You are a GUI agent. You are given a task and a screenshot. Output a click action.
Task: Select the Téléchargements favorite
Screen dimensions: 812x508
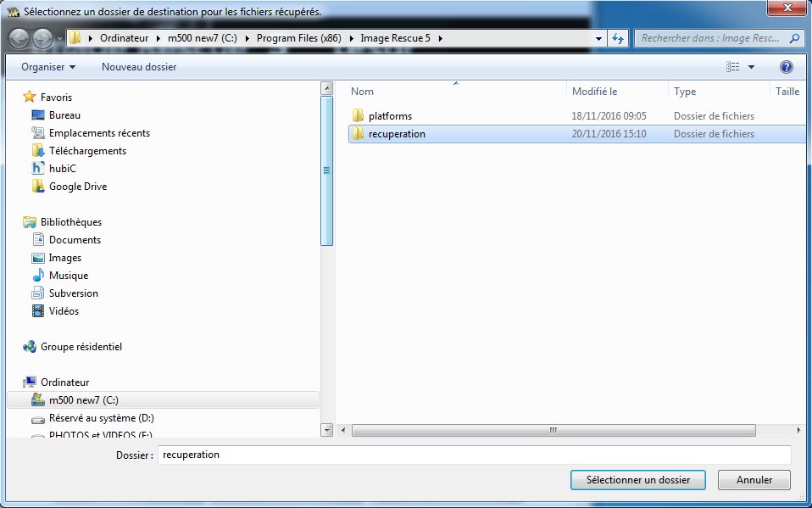[x=87, y=151]
